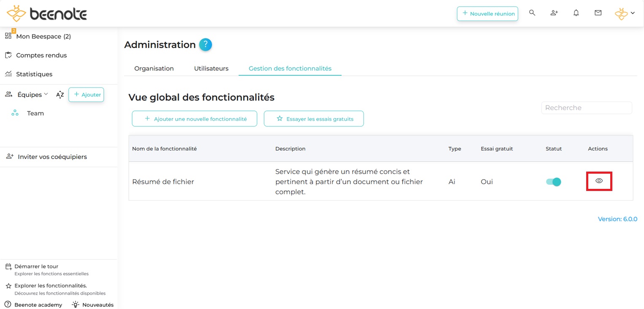Select the Team item in sidebar
Viewport: 644px width, 309px height.
[35, 113]
